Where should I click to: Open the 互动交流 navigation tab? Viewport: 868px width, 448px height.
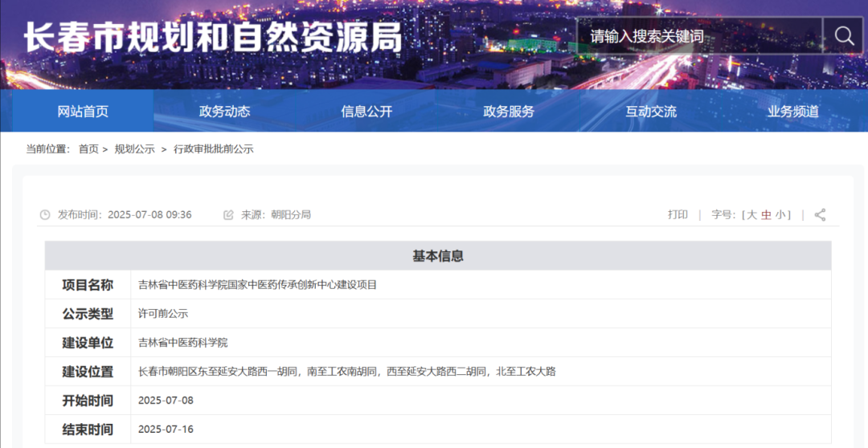[x=651, y=111]
